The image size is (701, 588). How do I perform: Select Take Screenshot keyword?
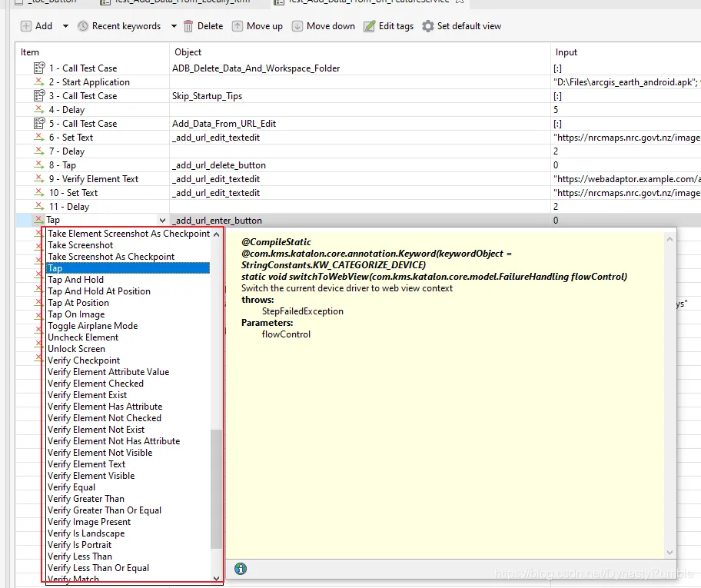point(128,245)
